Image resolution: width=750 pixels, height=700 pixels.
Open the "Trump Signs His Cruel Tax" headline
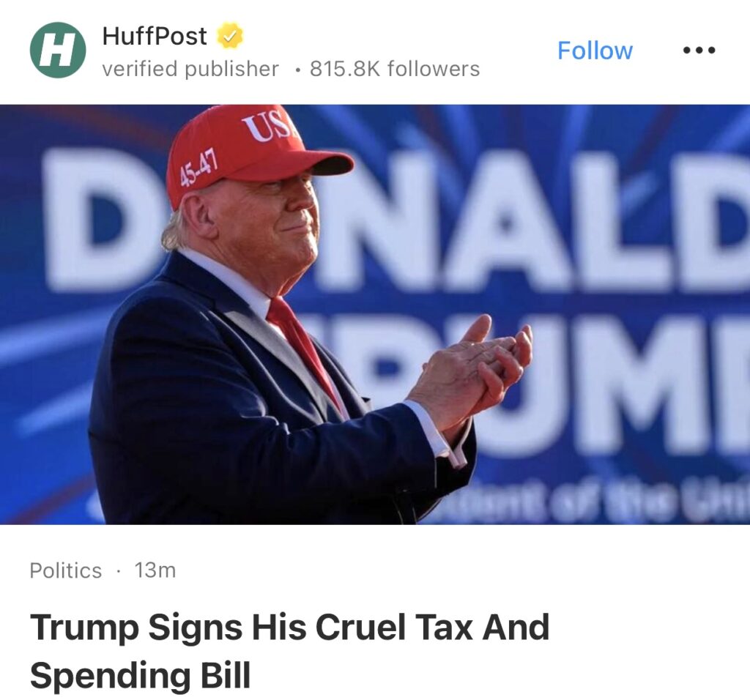[289, 628]
